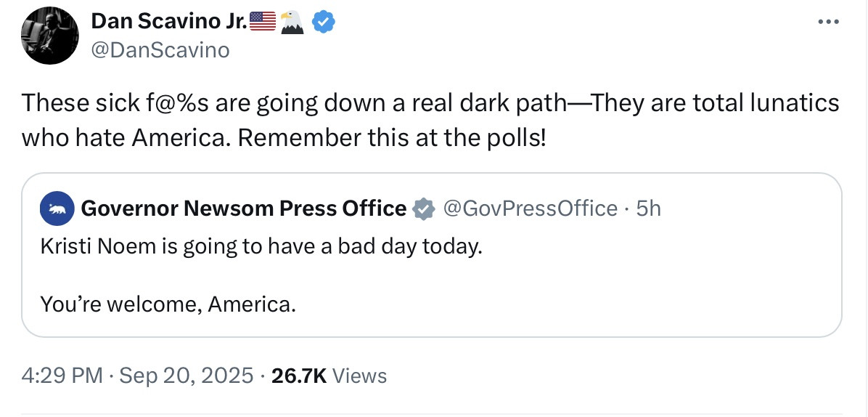Click the 4:29 PM post time
This screenshot has height=417, width=868.
[62, 376]
